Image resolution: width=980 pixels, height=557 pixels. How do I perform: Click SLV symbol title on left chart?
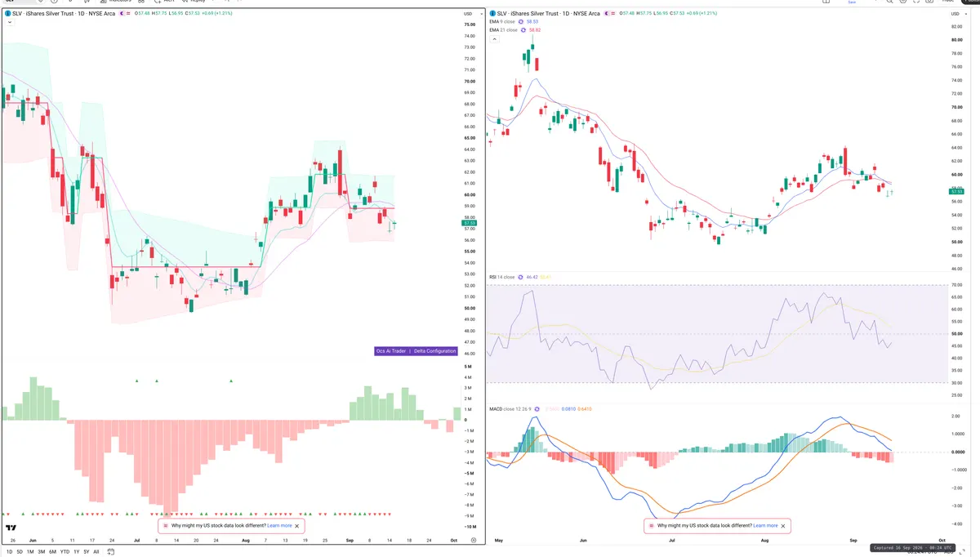click(x=63, y=14)
